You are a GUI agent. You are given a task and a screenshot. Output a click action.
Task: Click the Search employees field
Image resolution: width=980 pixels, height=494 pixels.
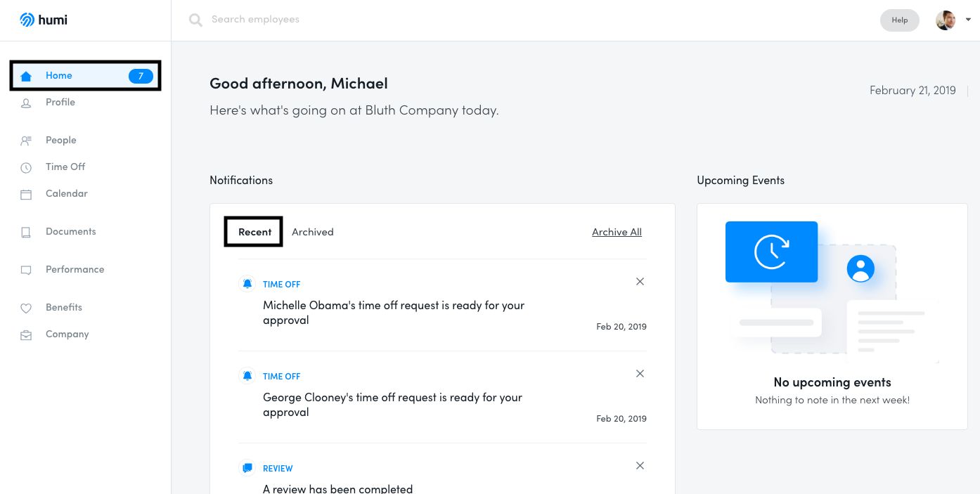255,20
